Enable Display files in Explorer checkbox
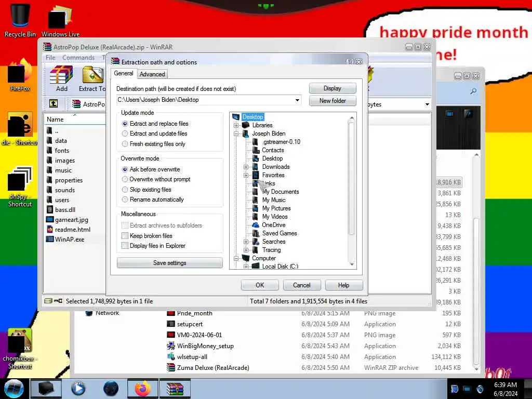The height and width of the screenshot is (399, 532). tap(125, 246)
